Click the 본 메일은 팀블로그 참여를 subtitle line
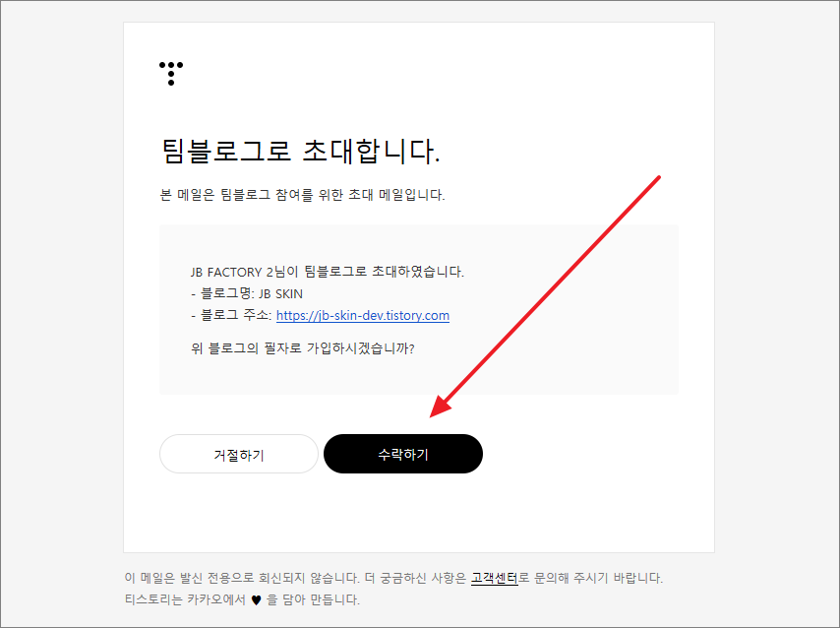This screenshot has width=840, height=628. [302, 195]
